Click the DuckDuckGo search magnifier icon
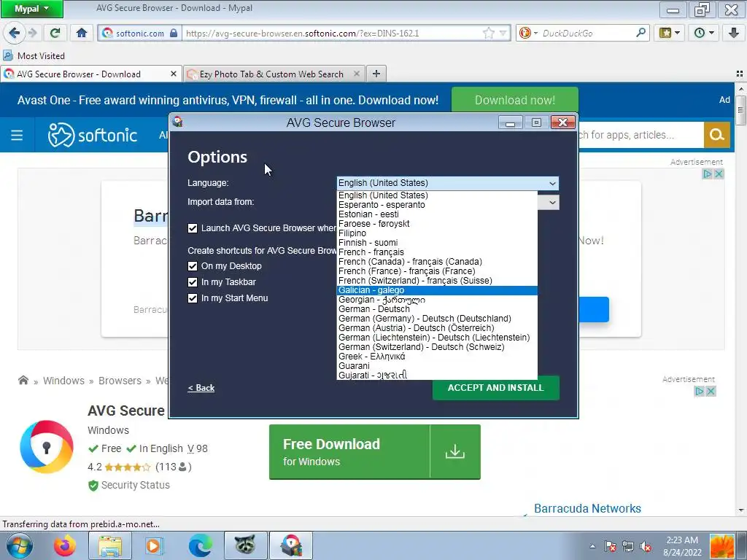The image size is (747, 560). click(640, 33)
